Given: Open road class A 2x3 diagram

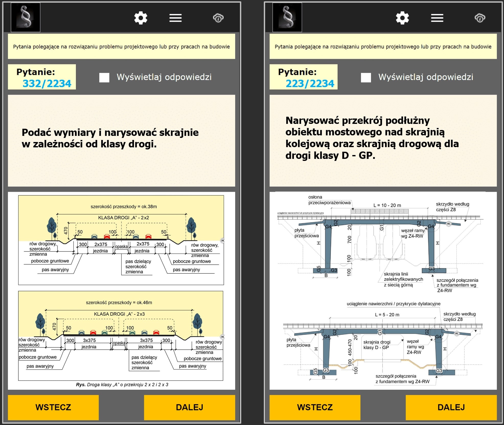Looking at the screenshot, I should pyautogui.click(x=121, y=336).
